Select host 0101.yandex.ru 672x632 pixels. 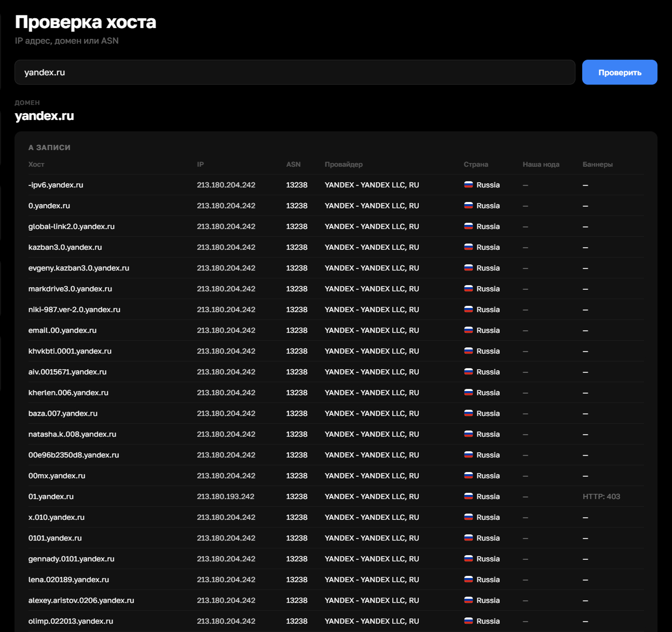click(55, 538)
